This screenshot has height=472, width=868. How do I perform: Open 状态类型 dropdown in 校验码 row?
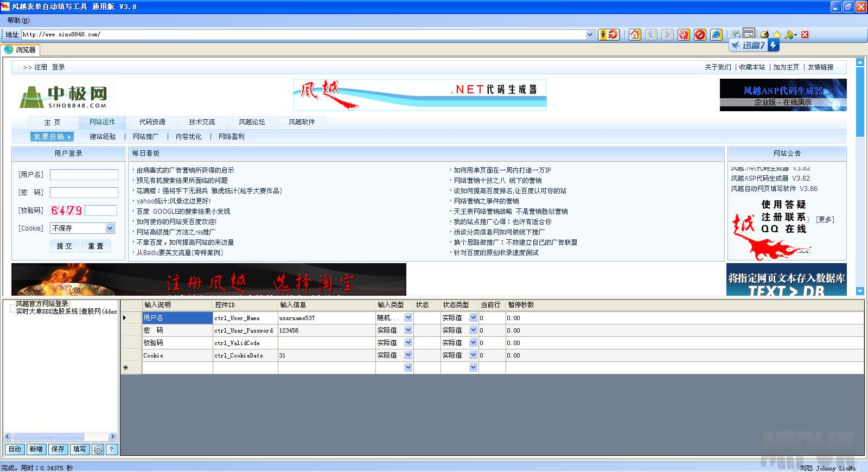point(473,342)
